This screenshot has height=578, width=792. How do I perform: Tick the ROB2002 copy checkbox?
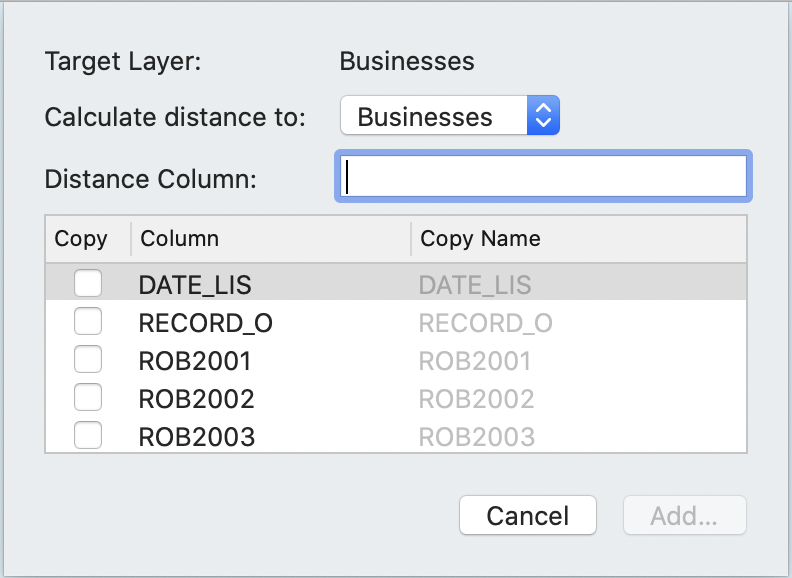[x=88, y=397]
